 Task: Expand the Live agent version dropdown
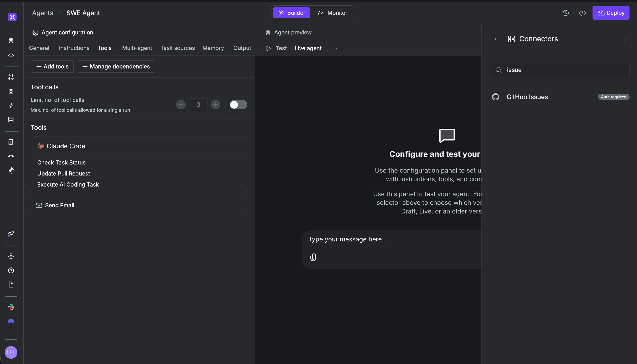336,48
